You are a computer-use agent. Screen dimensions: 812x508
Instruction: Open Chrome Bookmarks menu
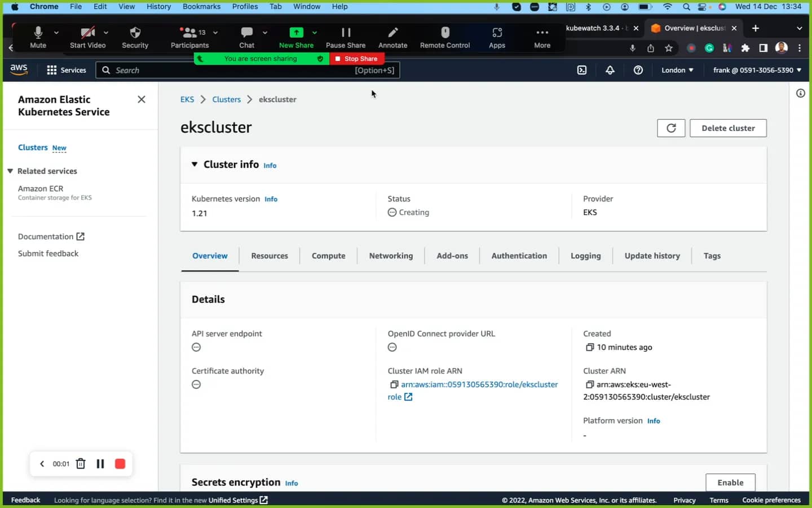(201, 7)
